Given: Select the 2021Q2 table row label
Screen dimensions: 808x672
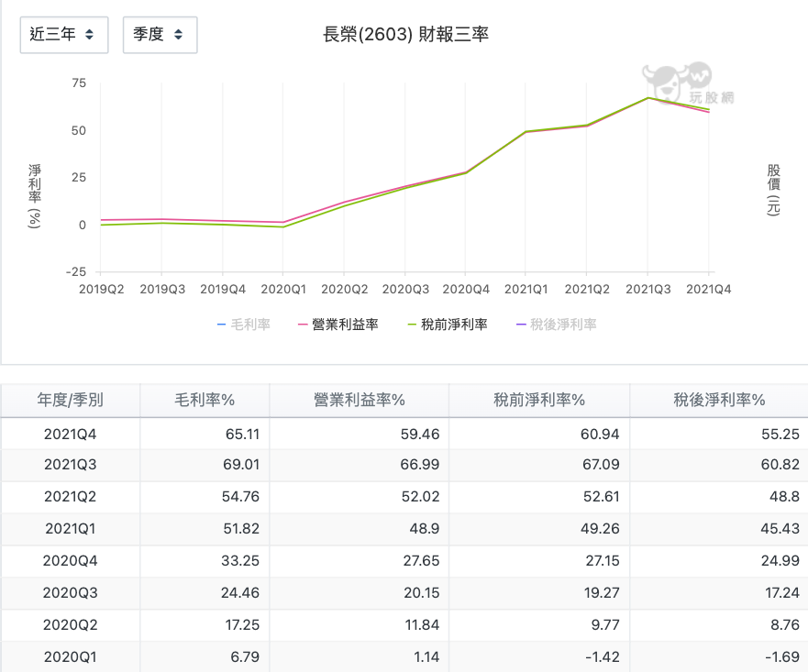Looking at the screenshot, I should (70, 496).
